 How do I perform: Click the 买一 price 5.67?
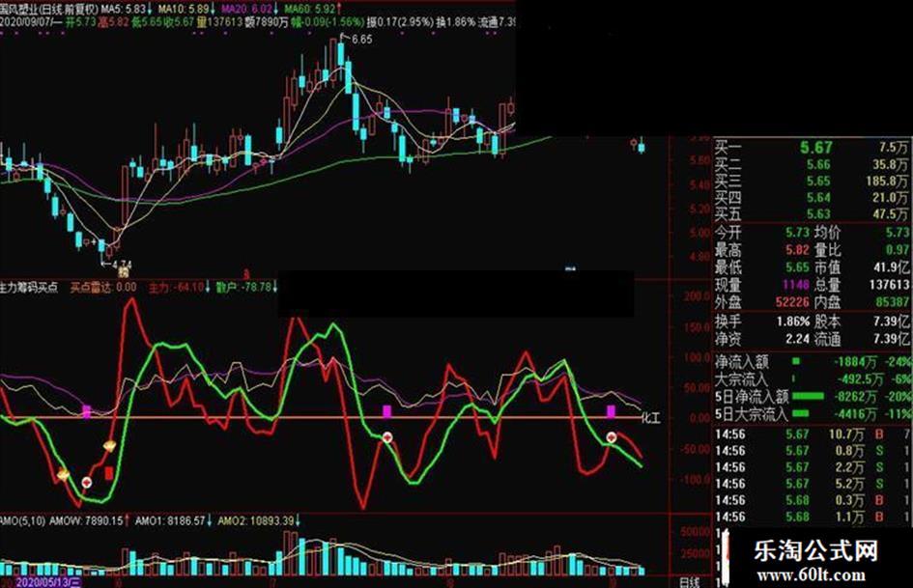click(x=816, y=148)
